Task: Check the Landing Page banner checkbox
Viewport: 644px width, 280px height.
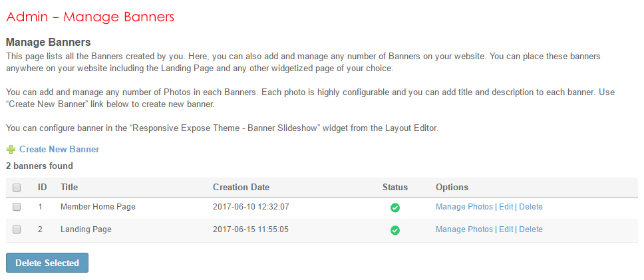Action: tap(17, 229)
